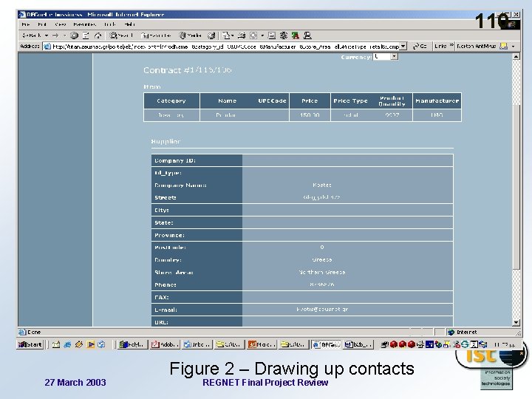Screen dimensions: 532x399
Task: Open the Edit menu
Action: point(42,24)
